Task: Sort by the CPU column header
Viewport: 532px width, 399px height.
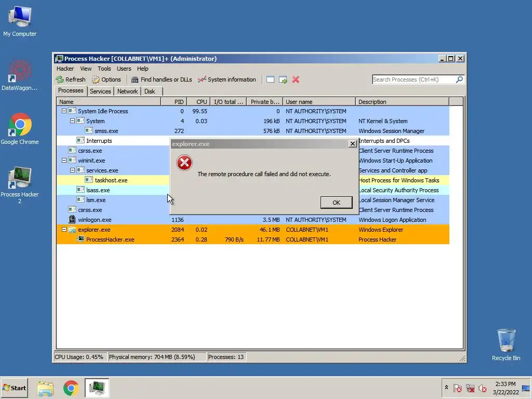Action: coord(198,102)
